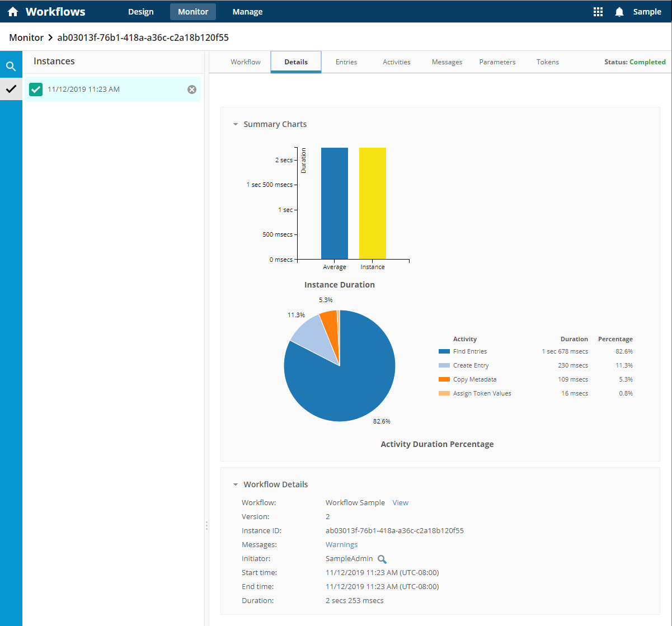This screenshot has width=672, height=626.
Task: Click the magnifier next to SampleAdmin
Action: 382,559
